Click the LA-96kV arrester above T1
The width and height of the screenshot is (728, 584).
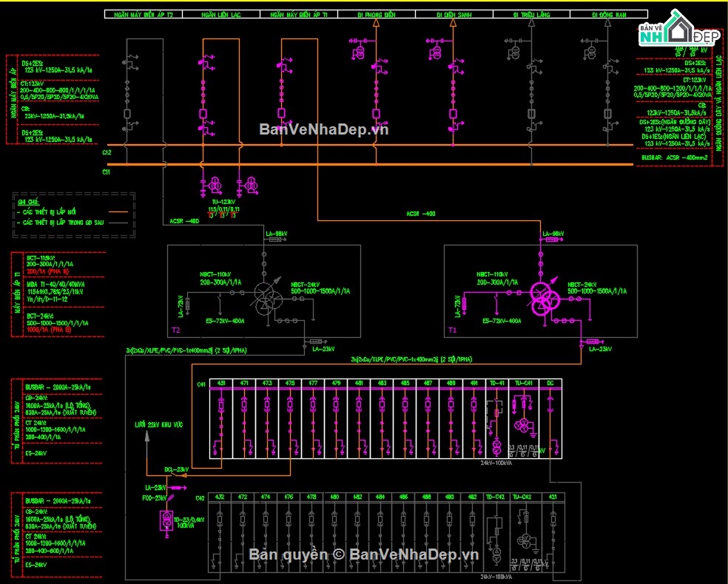(555, 240)
